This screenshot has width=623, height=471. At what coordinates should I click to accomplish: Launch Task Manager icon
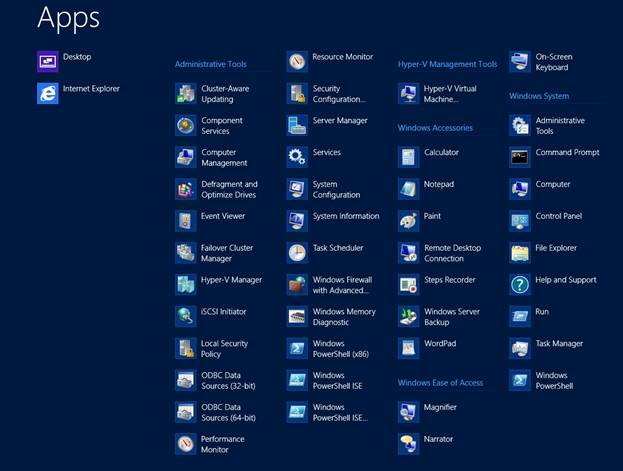520,348
